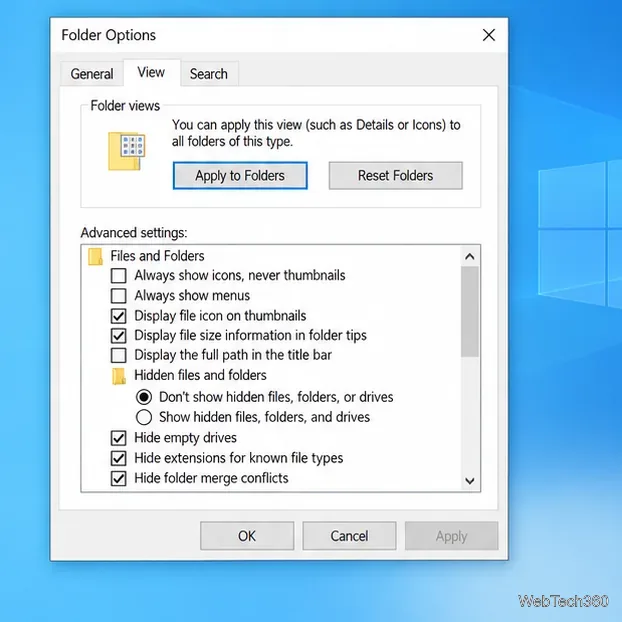This screenshot has height=622, width=622.
Task: Select the View tab
Action: click(152, 73)
